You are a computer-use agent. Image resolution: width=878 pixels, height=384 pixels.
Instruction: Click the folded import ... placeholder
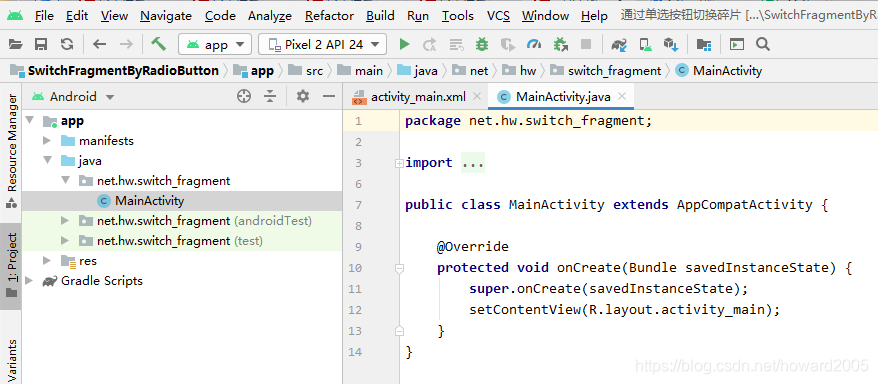coord(473,163)
